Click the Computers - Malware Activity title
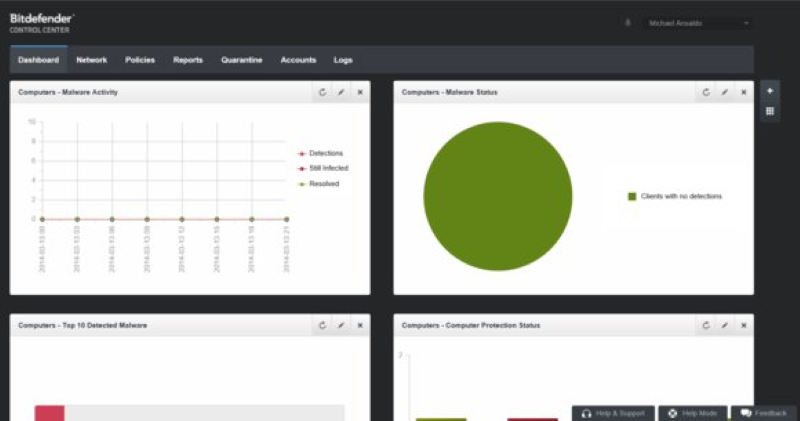800x421 pixels. tap(68, 92)
